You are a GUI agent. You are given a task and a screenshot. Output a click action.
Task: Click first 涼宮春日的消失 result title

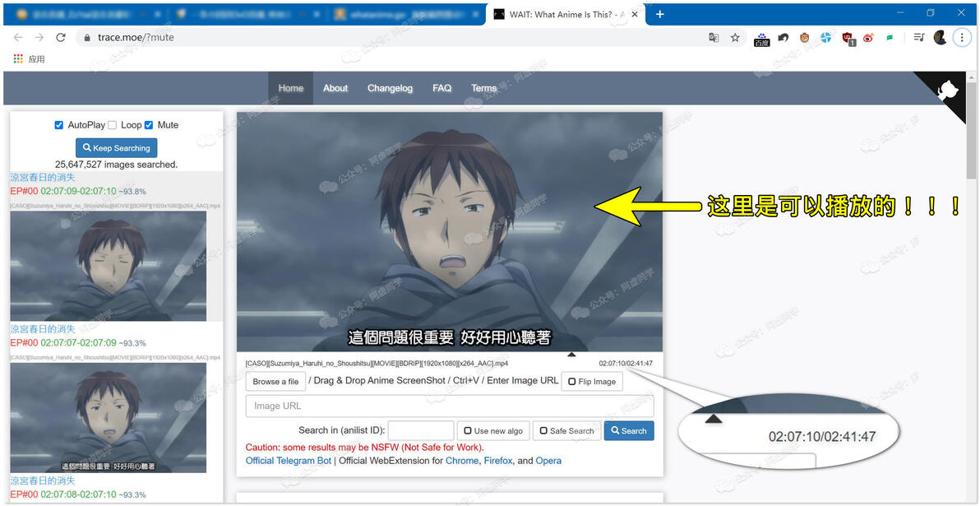(x=43, y=178)
